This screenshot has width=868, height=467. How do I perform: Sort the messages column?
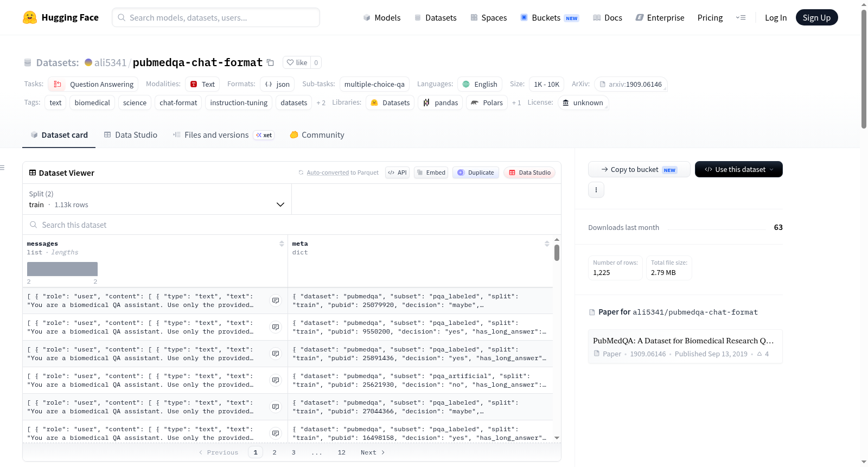click(282, 244)
